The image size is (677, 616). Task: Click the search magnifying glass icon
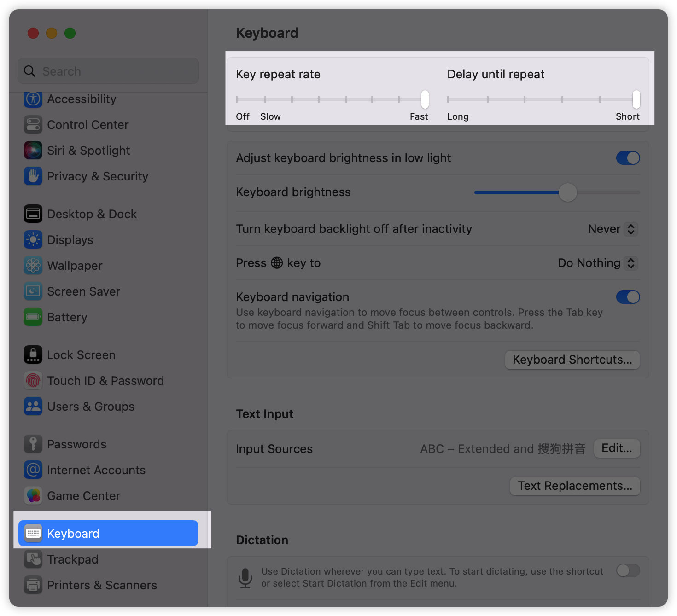coord(30,71)
